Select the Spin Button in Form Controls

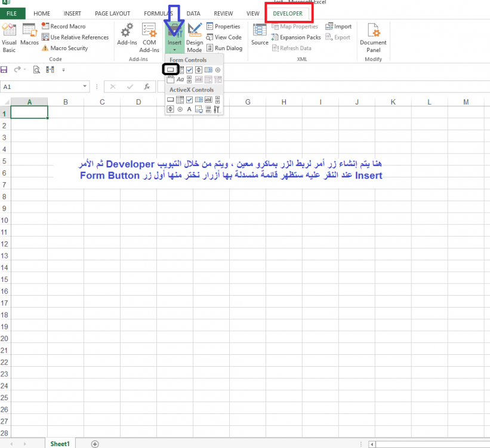(x=199, y=70)
